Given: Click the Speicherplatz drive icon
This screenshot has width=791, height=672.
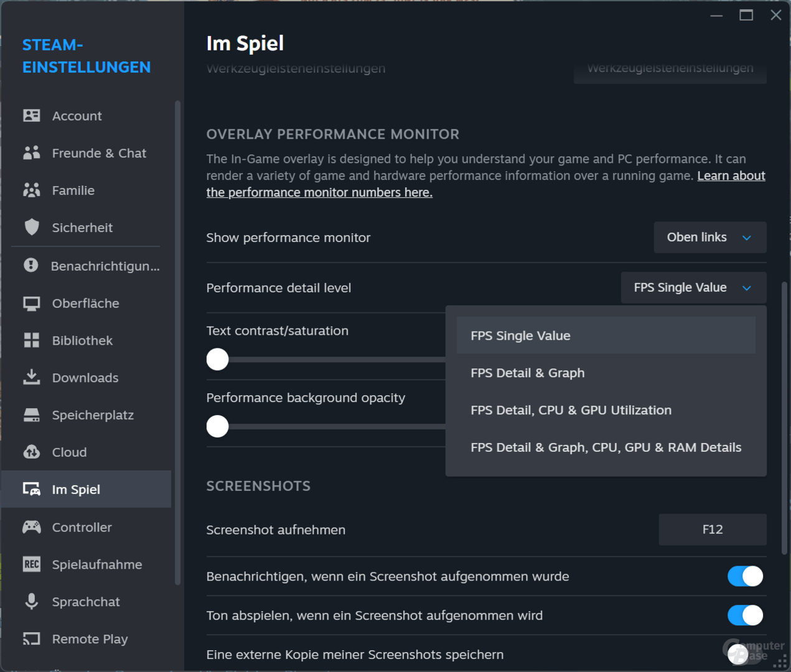Looking at the screenshot, I should click(32, 415).
